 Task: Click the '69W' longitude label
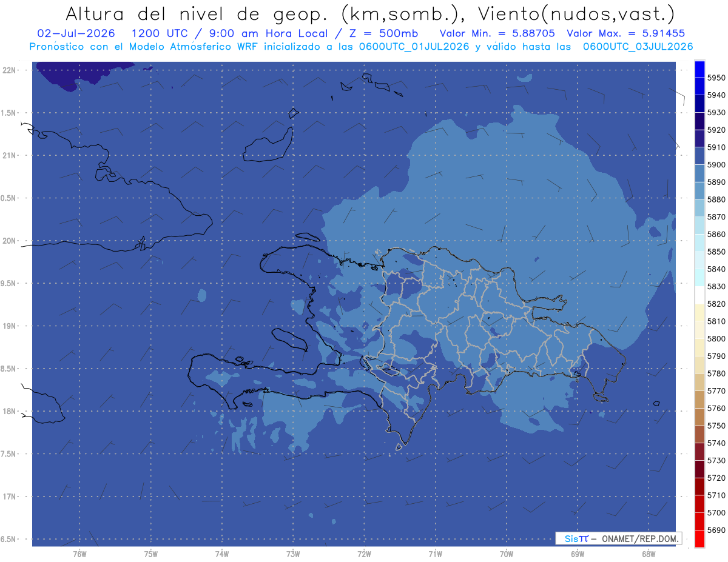click(x=578, y=554)
